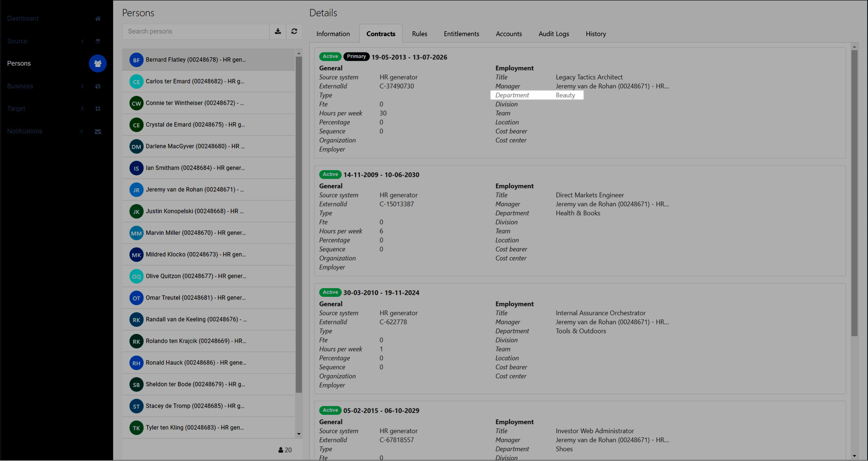This screenshot has width=868, height=461.
Task: Click the DM avatar for Darlene MacGyver
Action: tap(137, 147)
